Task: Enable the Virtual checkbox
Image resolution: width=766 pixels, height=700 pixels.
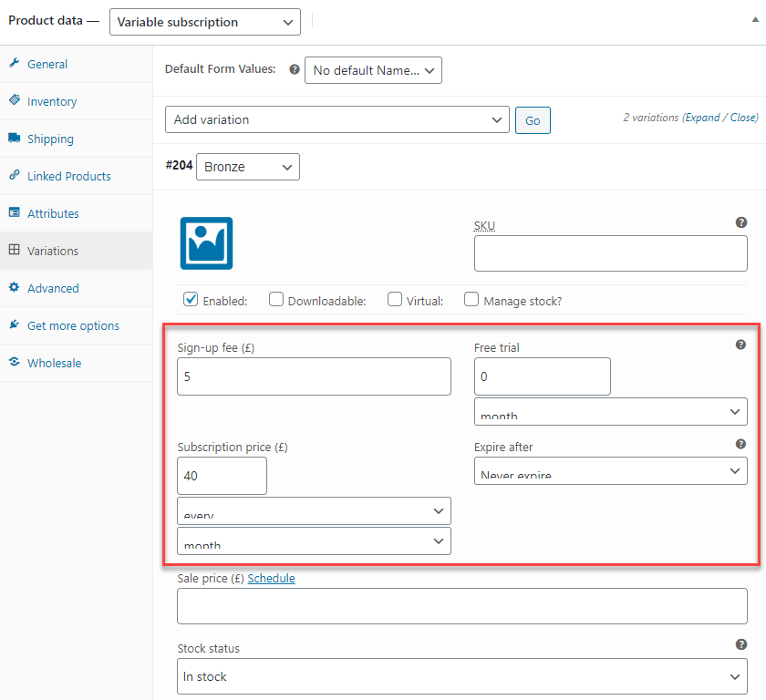Action: [x=394, y=299]
